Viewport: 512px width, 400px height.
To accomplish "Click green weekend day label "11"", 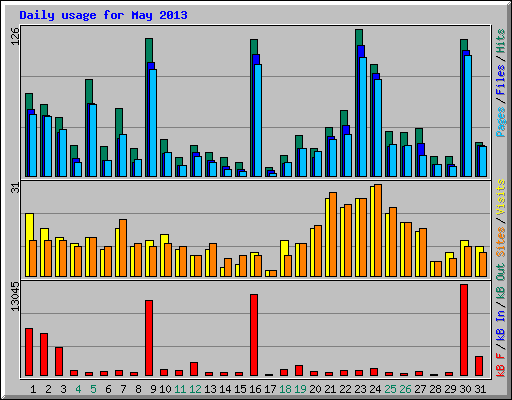I will [180, 389].
